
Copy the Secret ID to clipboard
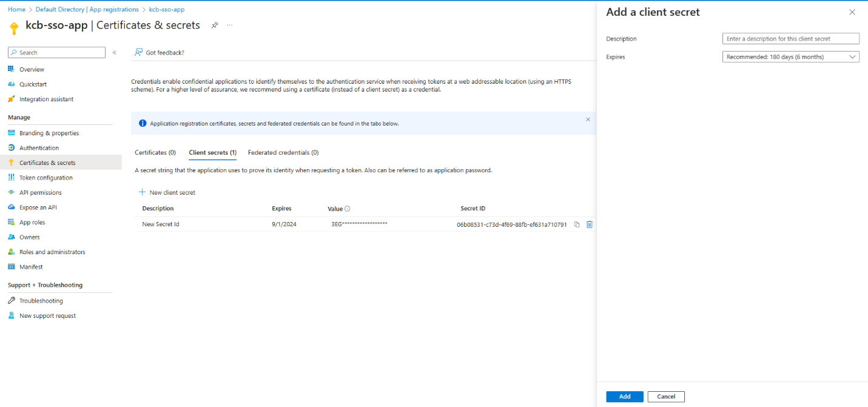[577, 224]
